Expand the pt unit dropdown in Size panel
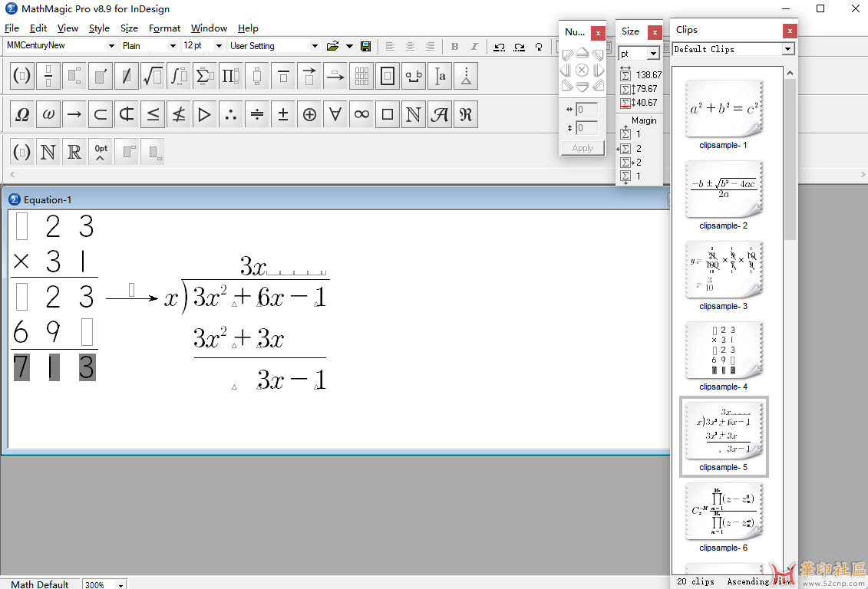This screenshot has height=589, width=868. (654, 54)
